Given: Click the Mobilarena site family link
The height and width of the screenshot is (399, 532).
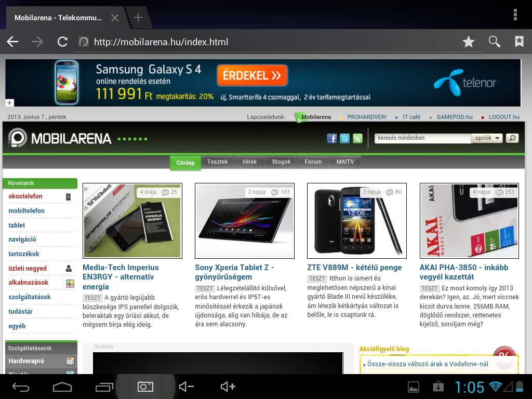Looking at the screenshot, I should click(x=316, y=117).
